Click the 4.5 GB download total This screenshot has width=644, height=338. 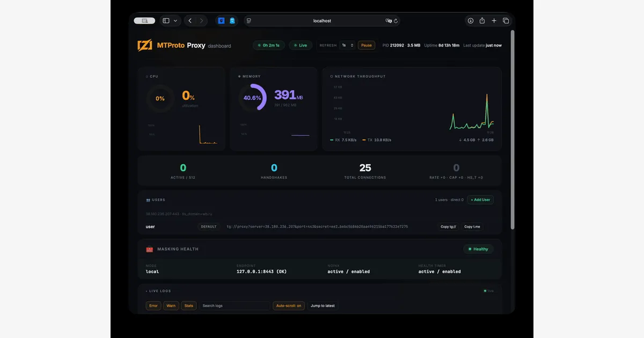468,140
